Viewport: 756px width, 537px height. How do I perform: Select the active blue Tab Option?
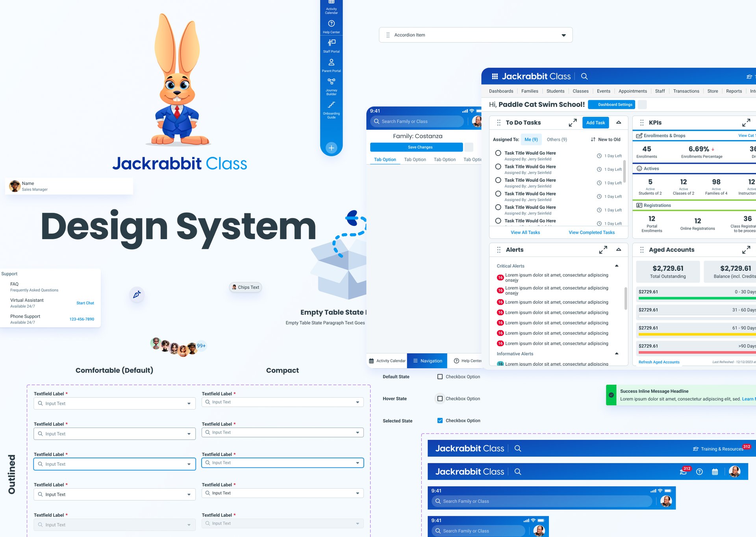pos(385,160)
